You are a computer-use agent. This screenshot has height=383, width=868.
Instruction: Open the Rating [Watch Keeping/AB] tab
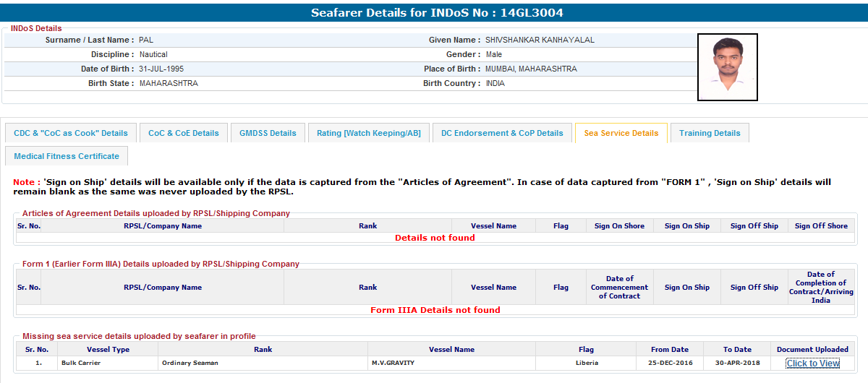[368, 133]
